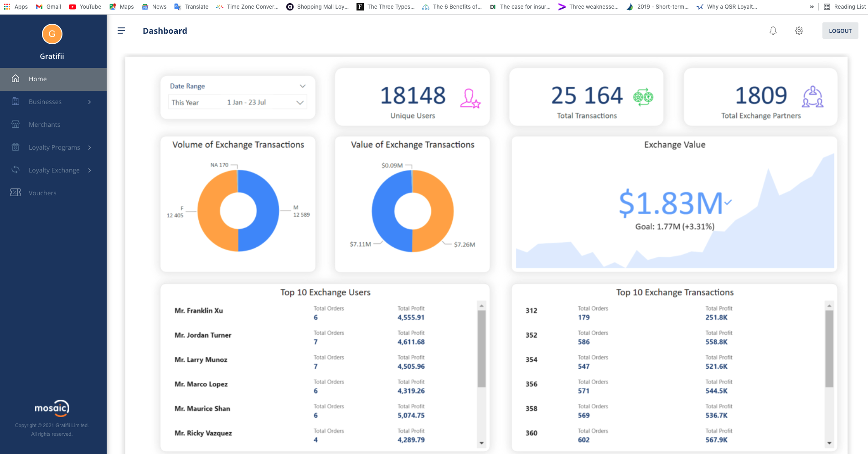Open the This Year date selector

point(300,102)
